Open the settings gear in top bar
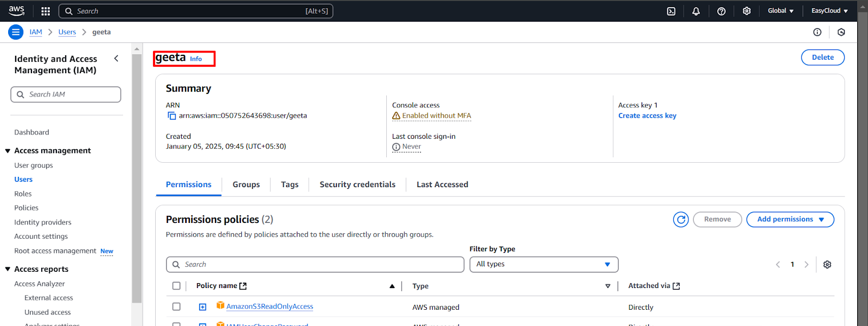 point(746,11)
